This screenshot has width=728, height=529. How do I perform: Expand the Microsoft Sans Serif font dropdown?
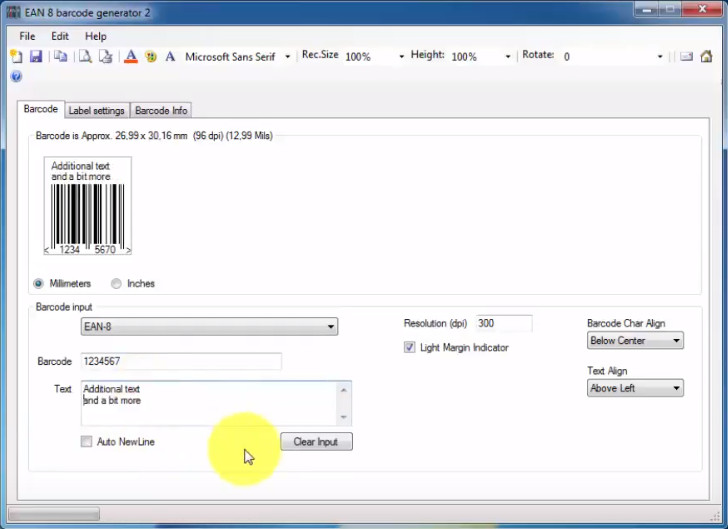(287, 57)
